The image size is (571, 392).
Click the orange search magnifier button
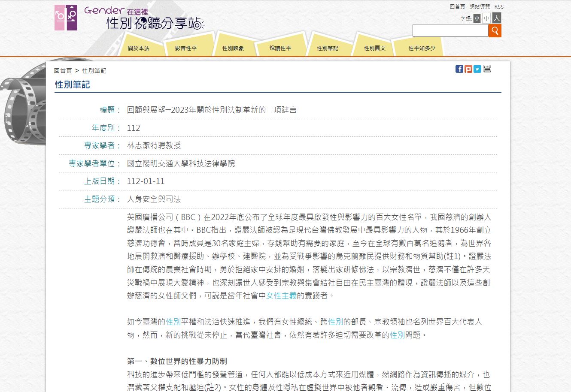(x=495, y=30)
